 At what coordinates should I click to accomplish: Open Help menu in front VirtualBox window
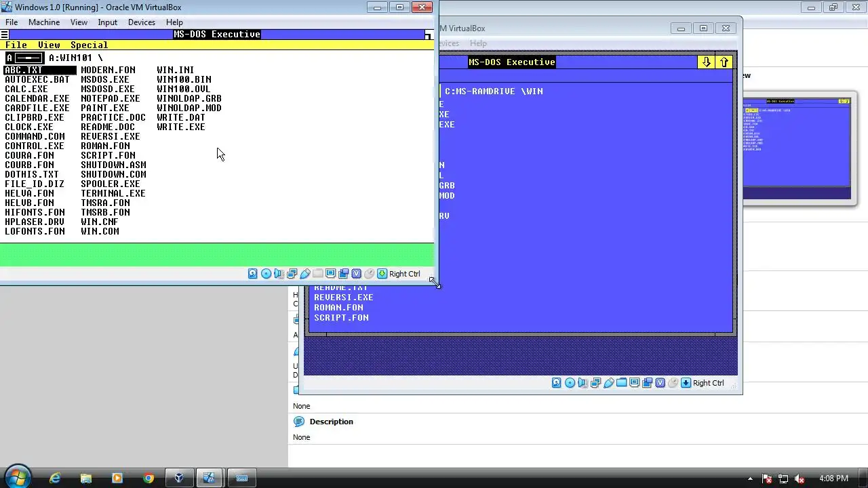coord(174,22)
